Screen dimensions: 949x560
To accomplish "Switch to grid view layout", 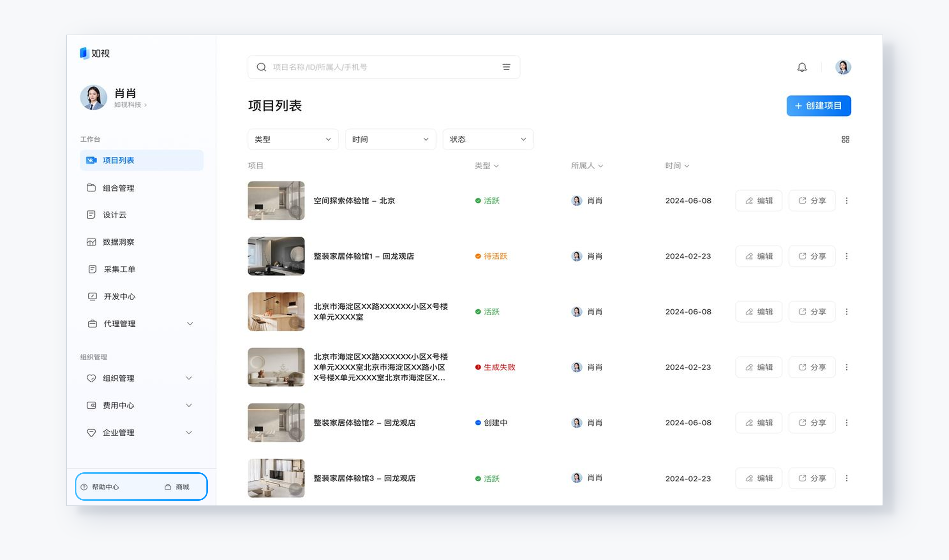I will coord(846,139).
